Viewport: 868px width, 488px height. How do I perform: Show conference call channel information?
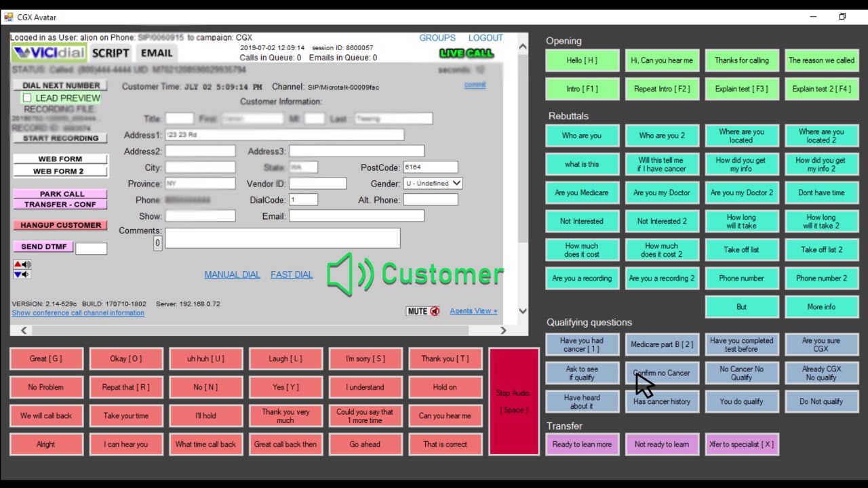tap(78, 313)
